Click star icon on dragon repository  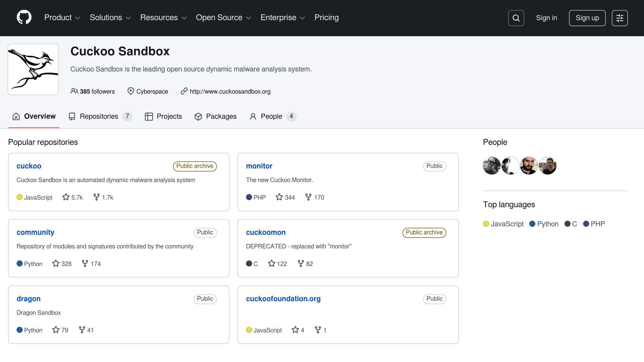(56, 330)
